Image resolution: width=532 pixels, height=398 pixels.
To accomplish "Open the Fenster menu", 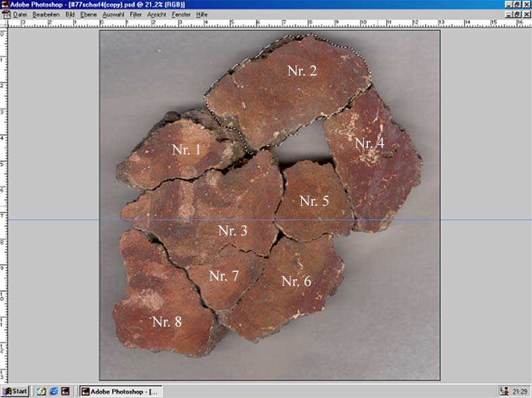I will [181, 14].
